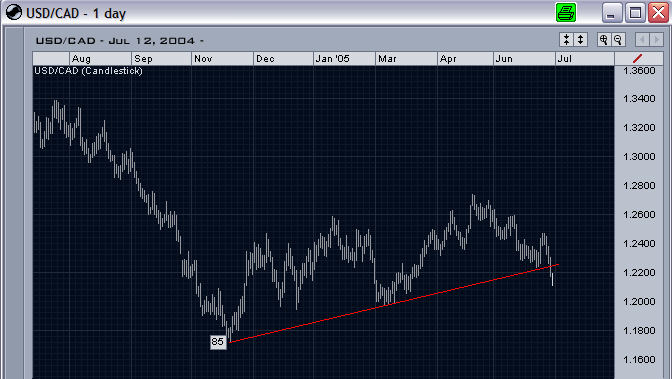The height and width of the screenshot is (379, 672).
Task: Click the 85 marker label on chart
Action: click(x=218, y=342)
